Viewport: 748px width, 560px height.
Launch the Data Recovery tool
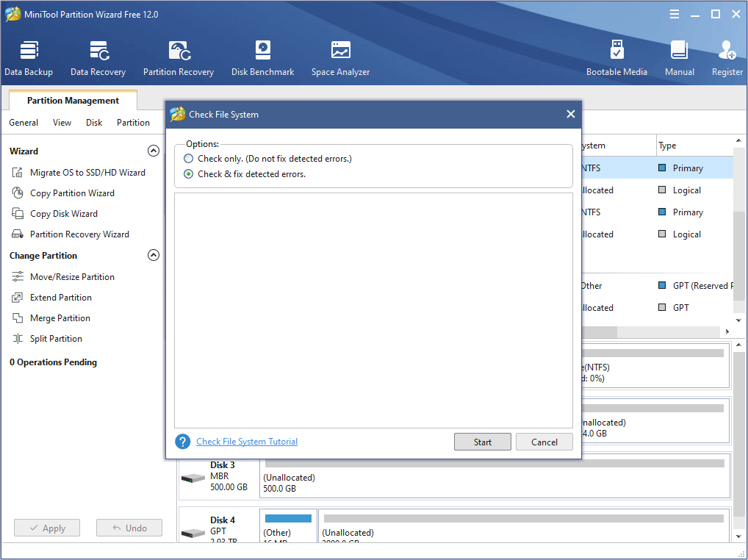pyautogui.click(x=98, y=58)
